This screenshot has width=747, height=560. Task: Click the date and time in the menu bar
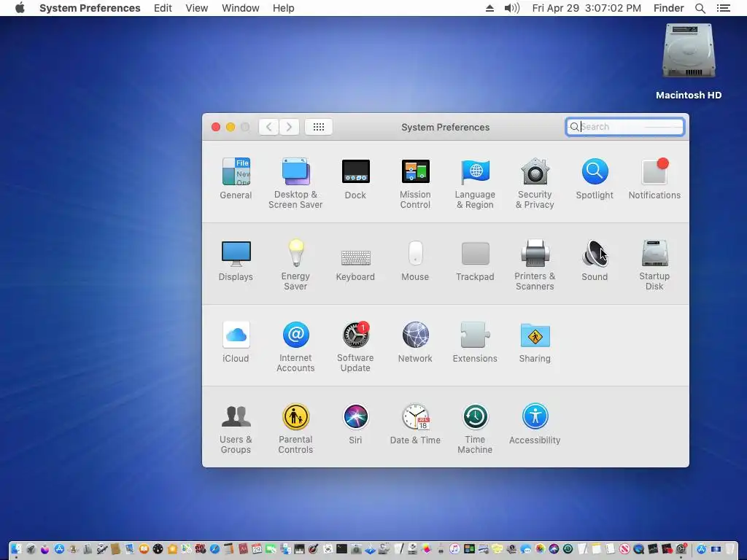click(x=587, y=8)
